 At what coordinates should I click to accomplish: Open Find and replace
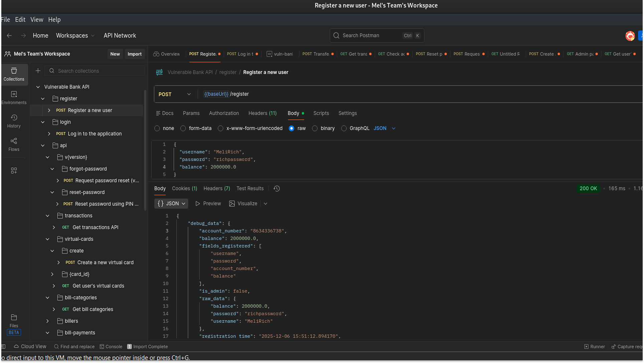click(x=74, y=346)
